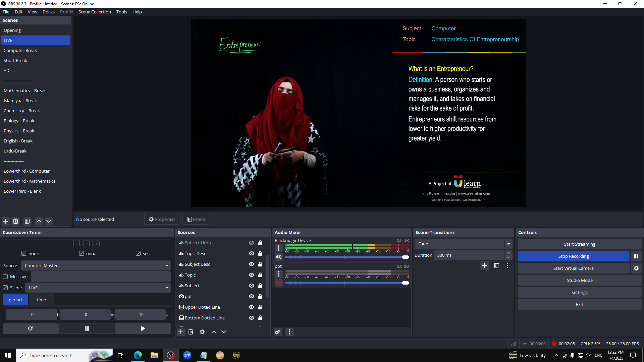644x362 pixels.
Task: Open advanced audio properties gears icon
Action: (x=278, y=332)
